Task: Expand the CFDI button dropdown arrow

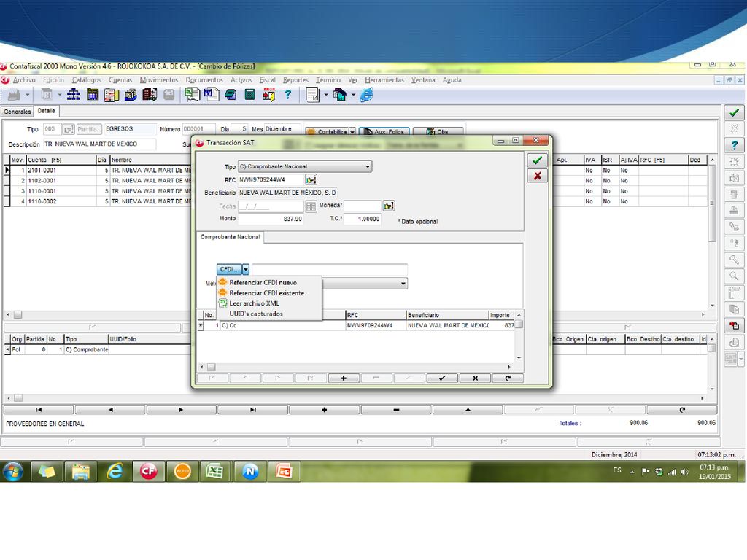Action: pyautogui.click(x=245, y=270)
